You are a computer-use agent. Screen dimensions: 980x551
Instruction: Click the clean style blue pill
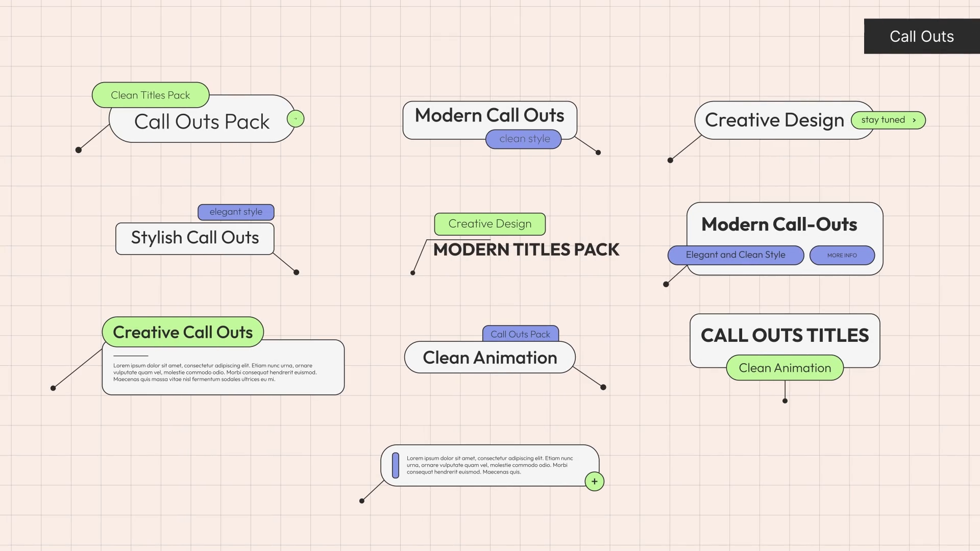coord(524,139)
